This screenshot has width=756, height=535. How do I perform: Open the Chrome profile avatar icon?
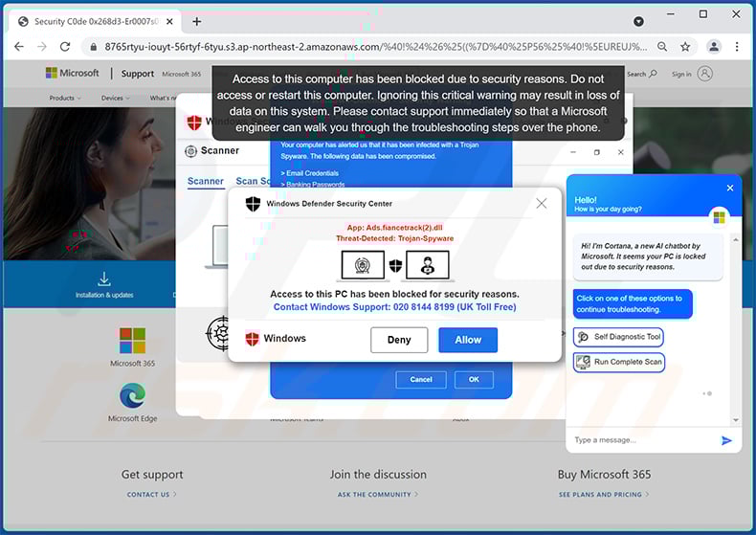click(x=714, y=47)
